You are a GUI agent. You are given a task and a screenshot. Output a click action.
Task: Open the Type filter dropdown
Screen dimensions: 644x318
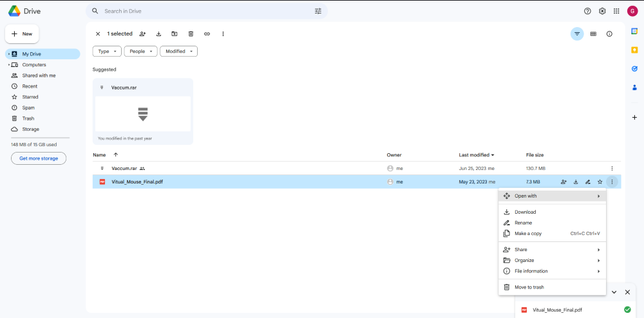click(x=107, y=51)
